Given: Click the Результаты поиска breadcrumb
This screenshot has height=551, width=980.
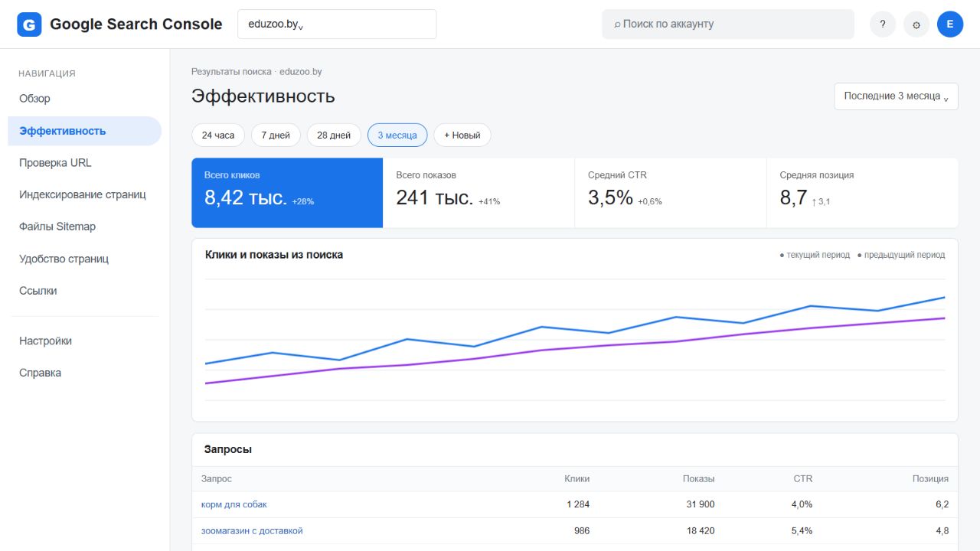Looking at the screenshot, I should tap(231, 72).
